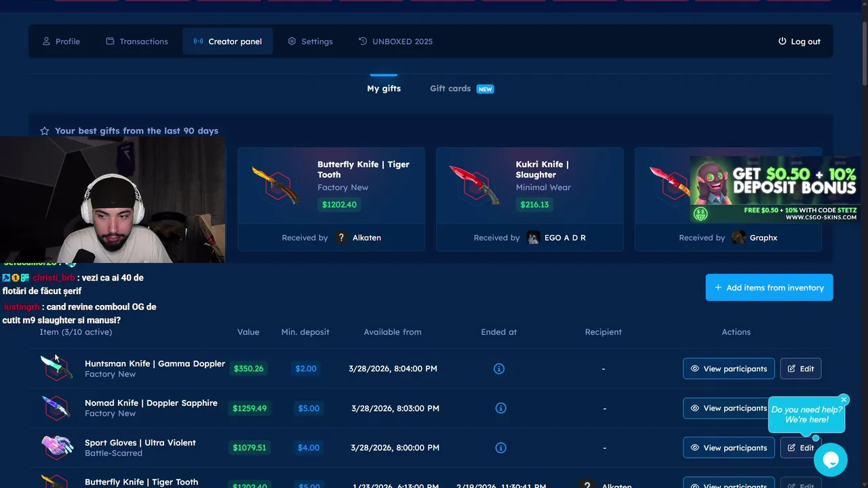868x488 pixels.
Task: Click the 3/28/2026, 8:00:00 PM date
Action: point(395,447)
